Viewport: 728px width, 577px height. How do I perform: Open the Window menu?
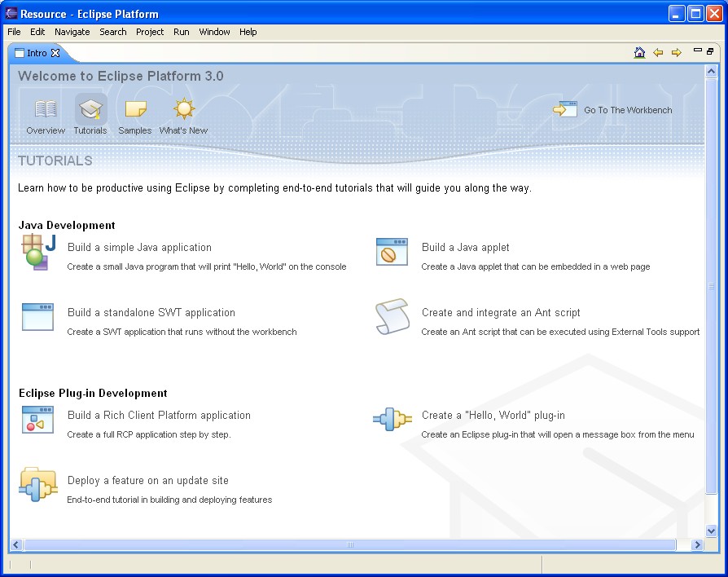coord(214,32)
